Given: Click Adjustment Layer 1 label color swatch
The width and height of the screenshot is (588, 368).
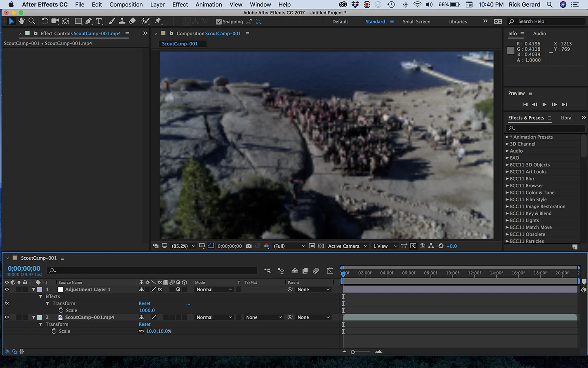Looking at the screenshot, I should pos(40,289).
